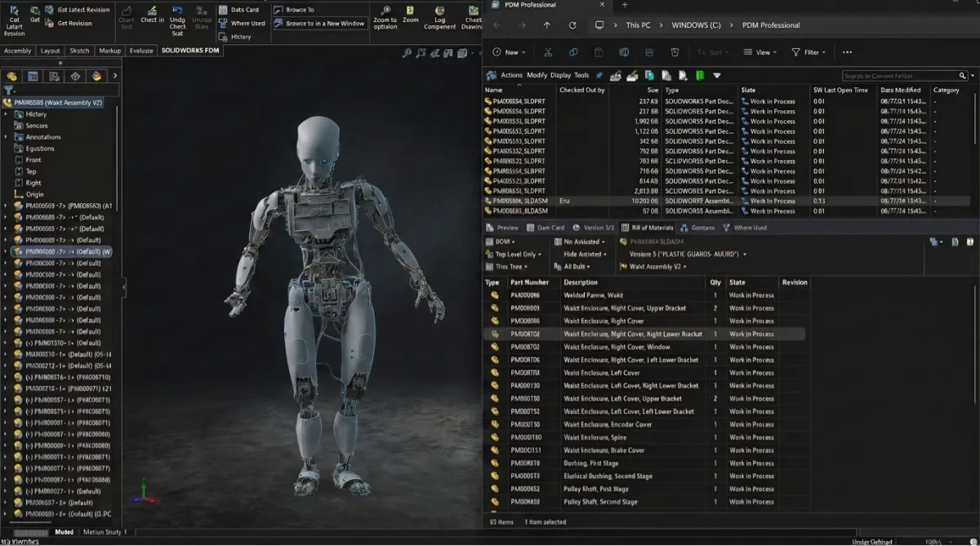Click the green PDM toolbar icon
Screen dimensions: 980x546
coord(700,75)
